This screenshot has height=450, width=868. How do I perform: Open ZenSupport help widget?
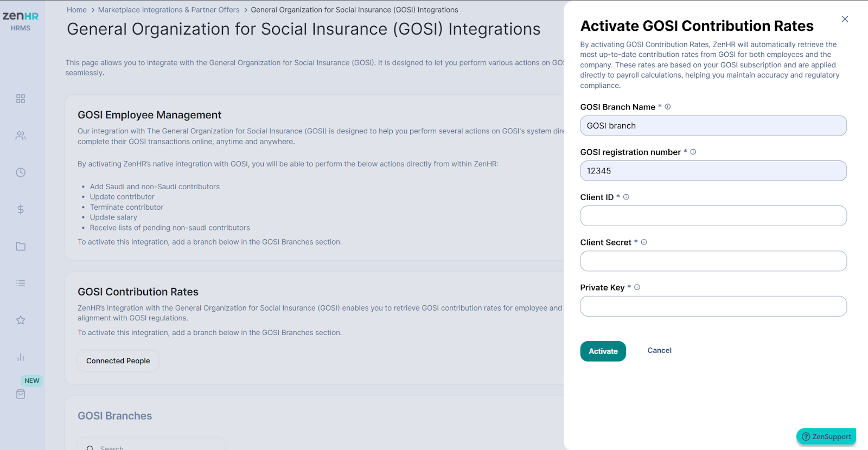826,436
